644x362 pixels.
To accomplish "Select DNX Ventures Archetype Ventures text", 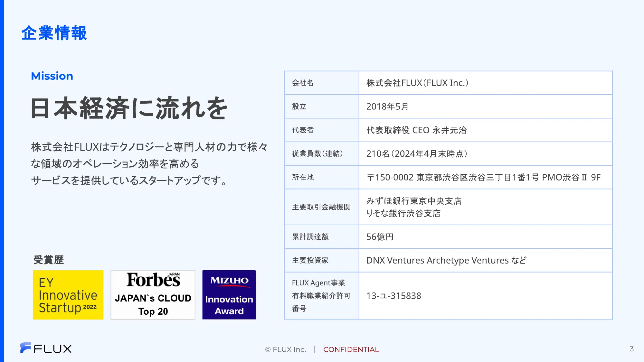I will click(x=438, y=260).
